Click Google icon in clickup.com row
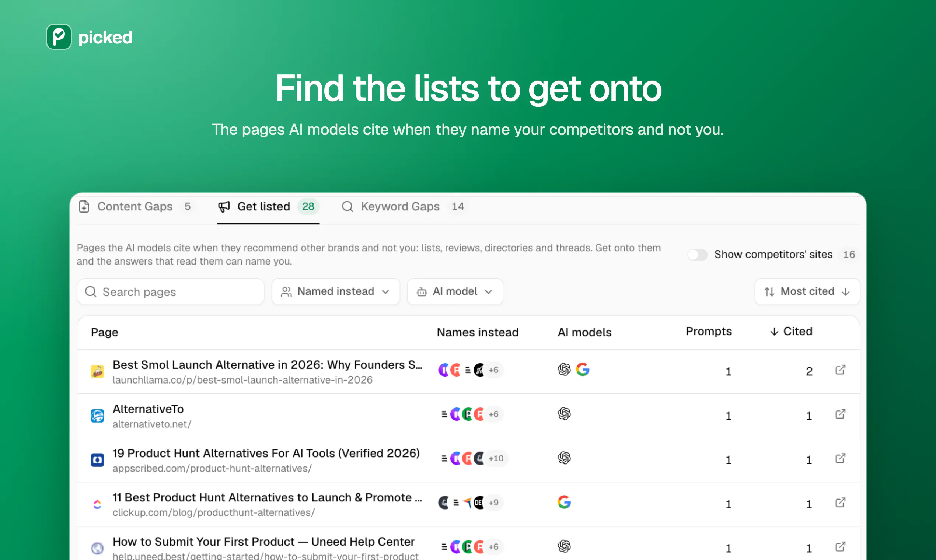The image size is (936, 560). tap(564, 502)
